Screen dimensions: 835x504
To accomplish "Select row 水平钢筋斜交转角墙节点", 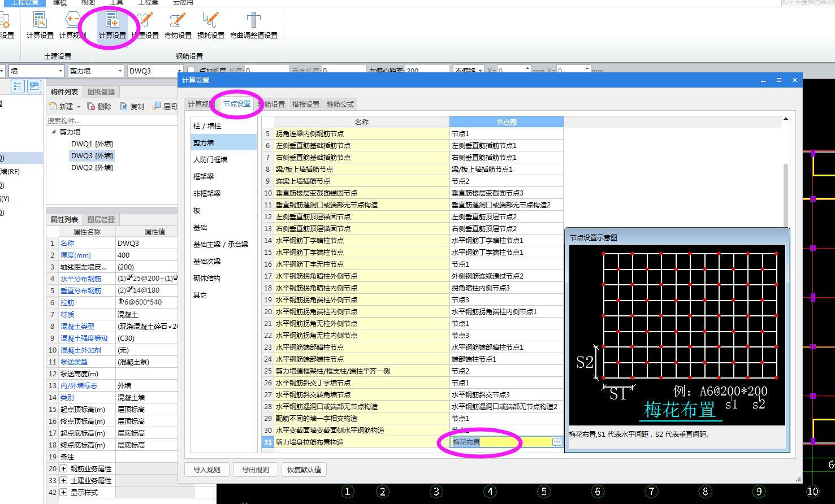I will 362,395.
